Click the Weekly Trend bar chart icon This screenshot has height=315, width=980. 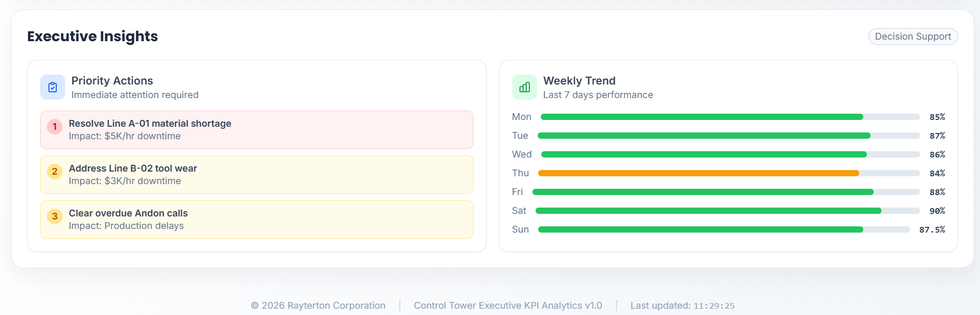[525, 87]
